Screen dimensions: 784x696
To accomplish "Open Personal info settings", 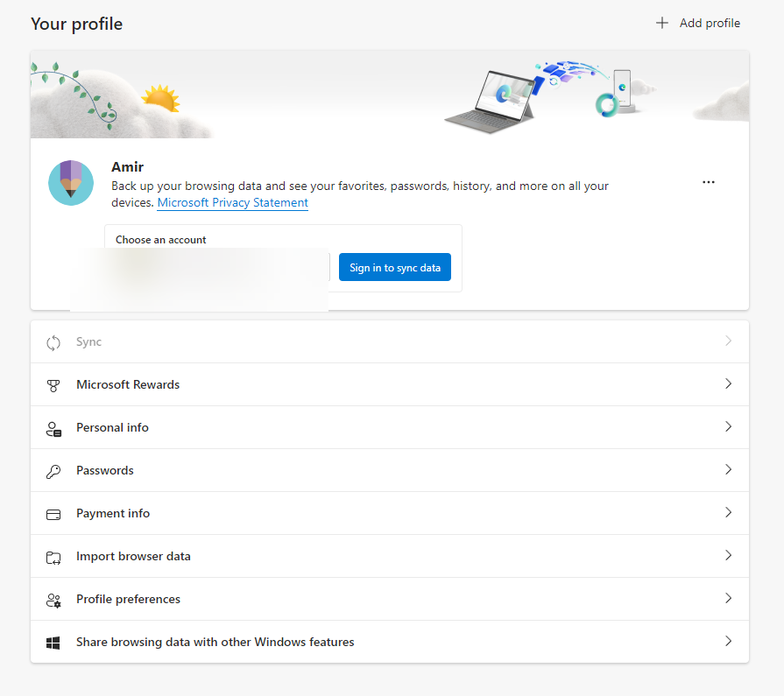I will tap(112, 428).
